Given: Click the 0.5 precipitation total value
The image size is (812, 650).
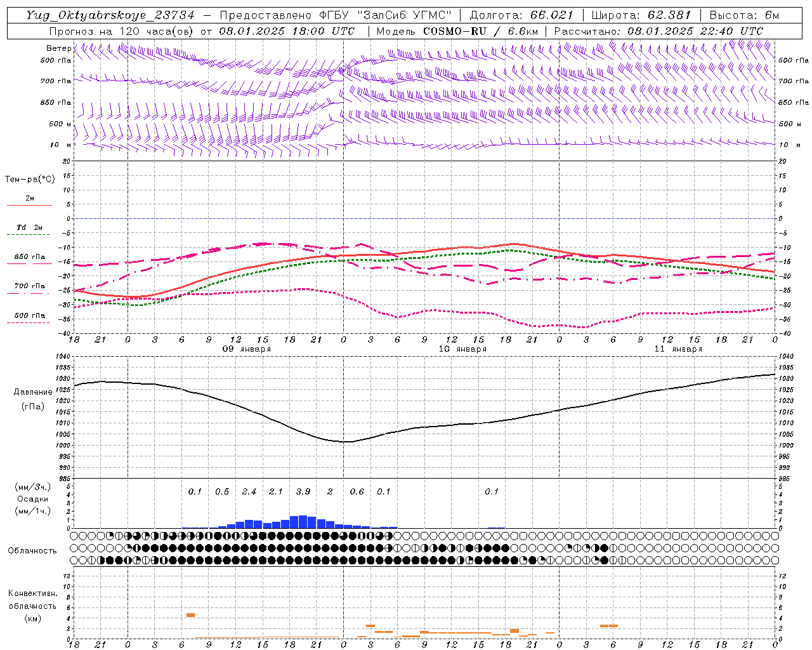Looking at the screenshot, I should [x=222, y=491].
